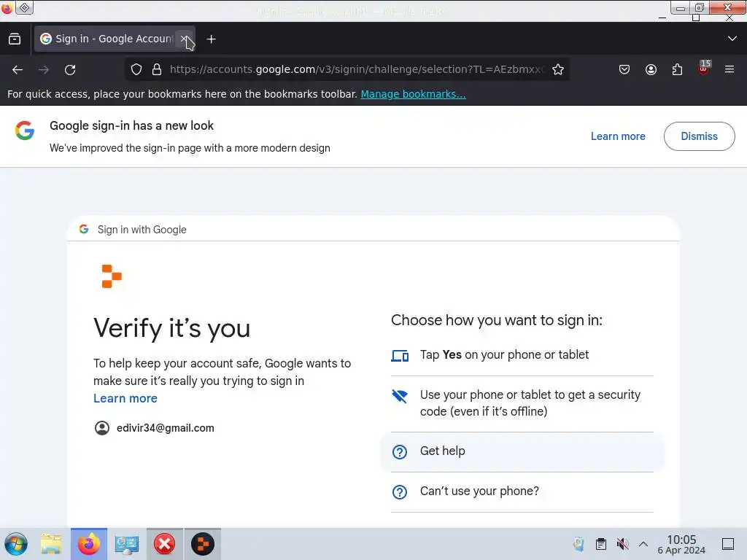
Task: Dismiss the new sign-in look banner
Action: 699,136
